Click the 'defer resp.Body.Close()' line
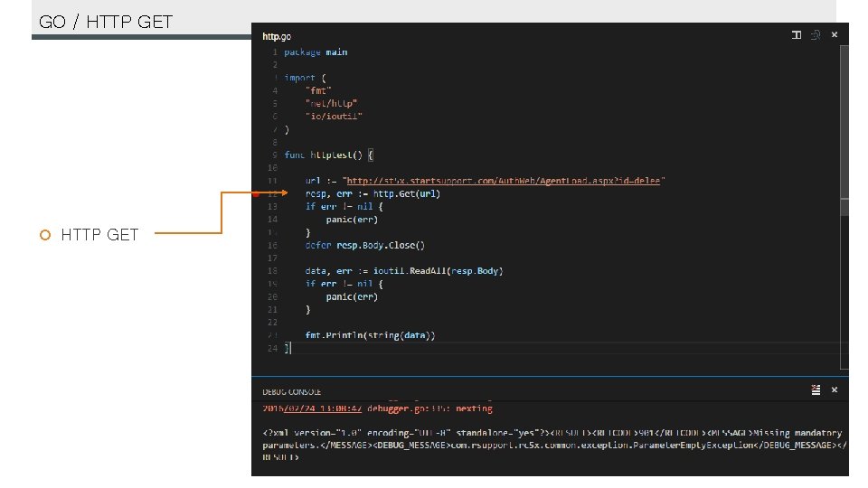This screenshot has height=488, width=868. (364, 245)
